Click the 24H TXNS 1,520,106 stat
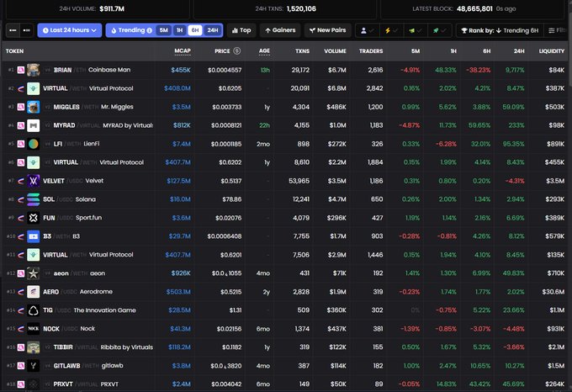This screenshot has height=392, width=572. (301, 8)
